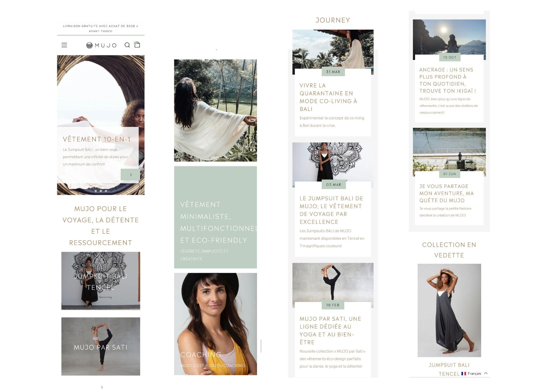Click the small chevron below MUJO par Sati
This screenshot has height=392, width=548.
tap(102, 387)
